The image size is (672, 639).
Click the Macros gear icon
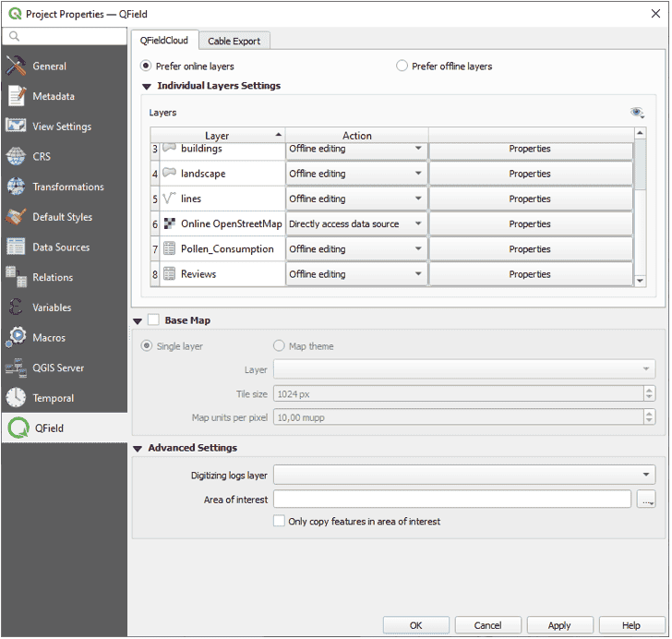pyautogui.click(x=16, y=337)
